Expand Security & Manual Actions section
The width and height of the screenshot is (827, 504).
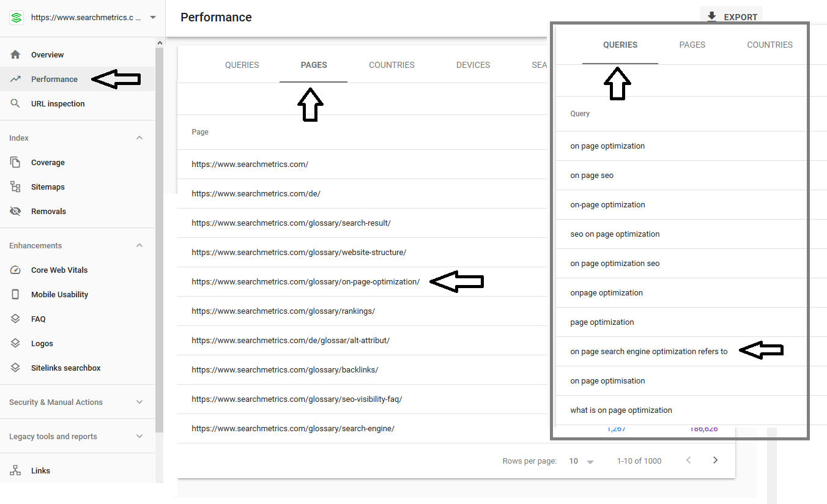[x=139, y=402]
